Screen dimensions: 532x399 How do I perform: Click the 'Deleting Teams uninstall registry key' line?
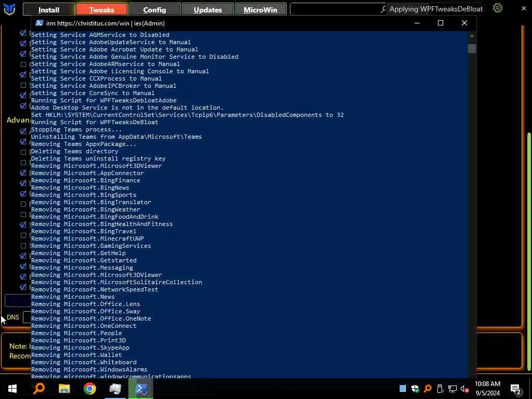click(98, 158)
